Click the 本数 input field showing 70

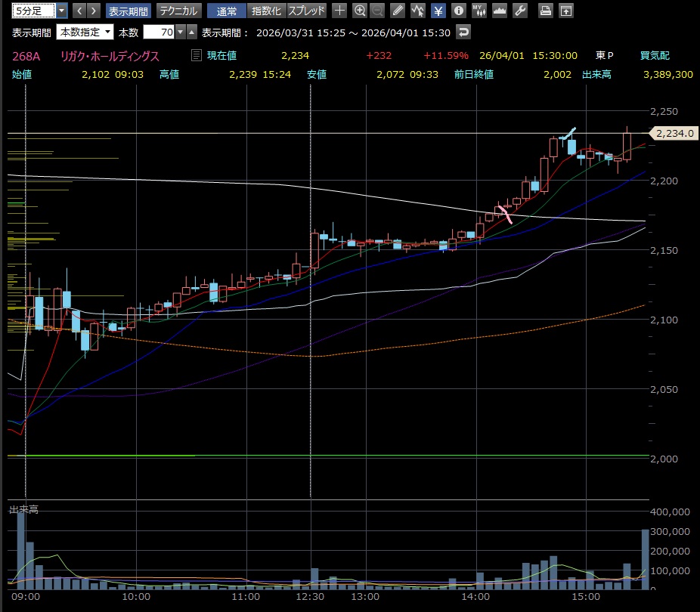point(159,32)
